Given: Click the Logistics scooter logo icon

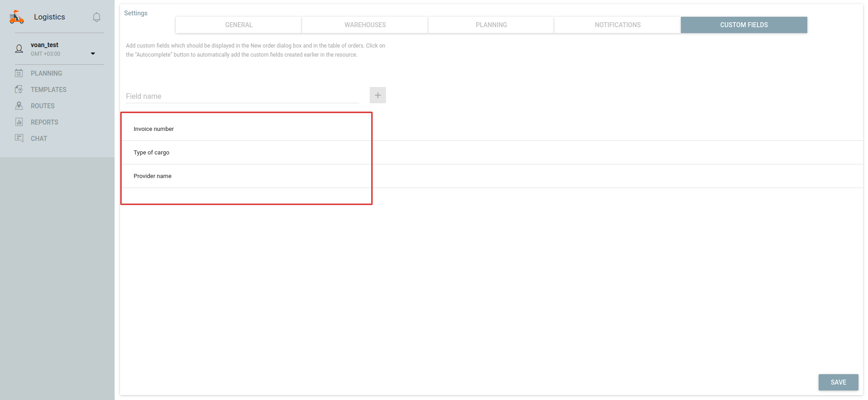Looking at the screenshot, I should pyautogui.click(x=17, y=17).
